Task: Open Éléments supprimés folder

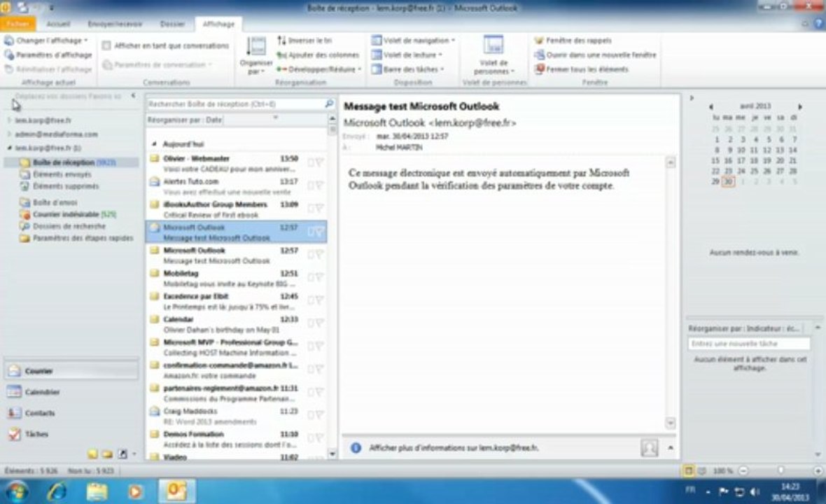Action: pyautogui.click(x=59, y=186)
